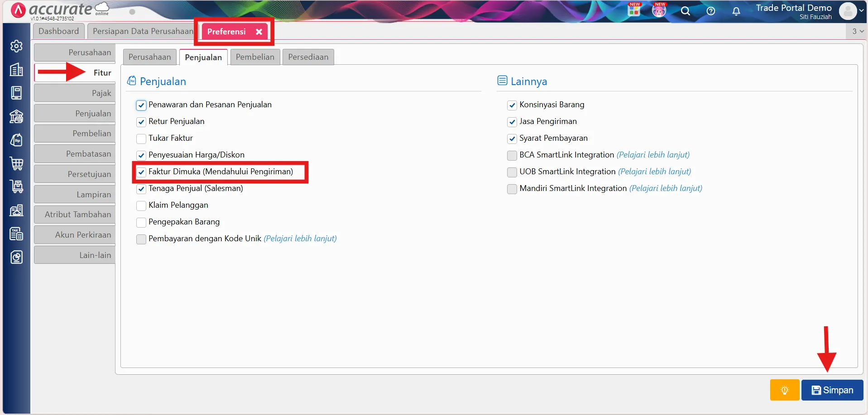This screenshot has height=415, width=868.
Task: Select Atribut Tambahan in the left menu
Action: [x=75, y=215]
